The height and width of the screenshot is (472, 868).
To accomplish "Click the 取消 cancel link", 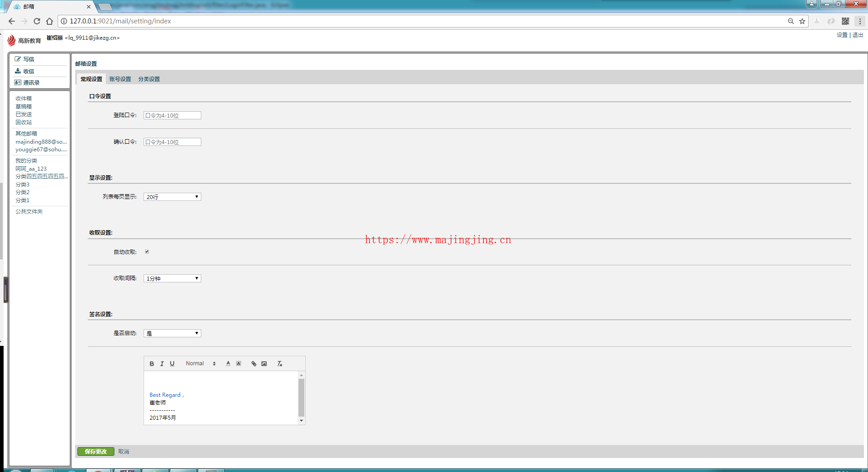I will click(124, 451).
